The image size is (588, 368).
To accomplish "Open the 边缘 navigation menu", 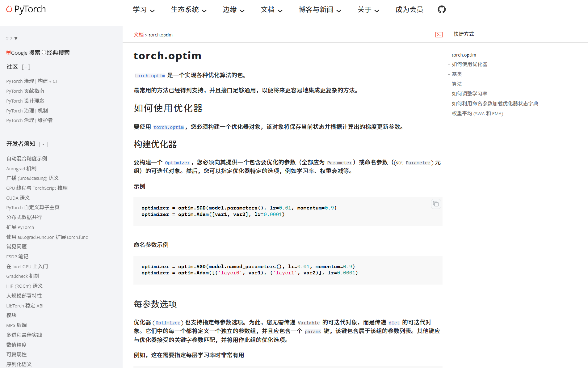I will (x=233, y=10).
